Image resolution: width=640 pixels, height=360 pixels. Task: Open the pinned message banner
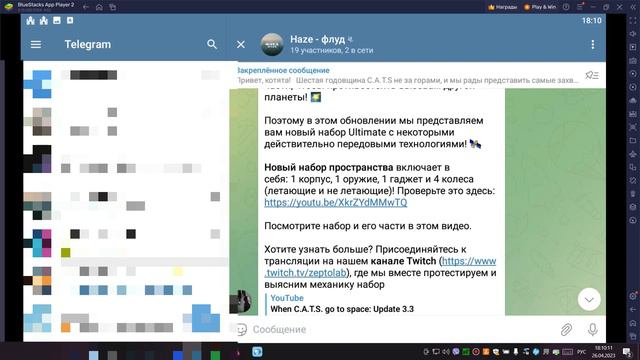(x=408, y=75)
